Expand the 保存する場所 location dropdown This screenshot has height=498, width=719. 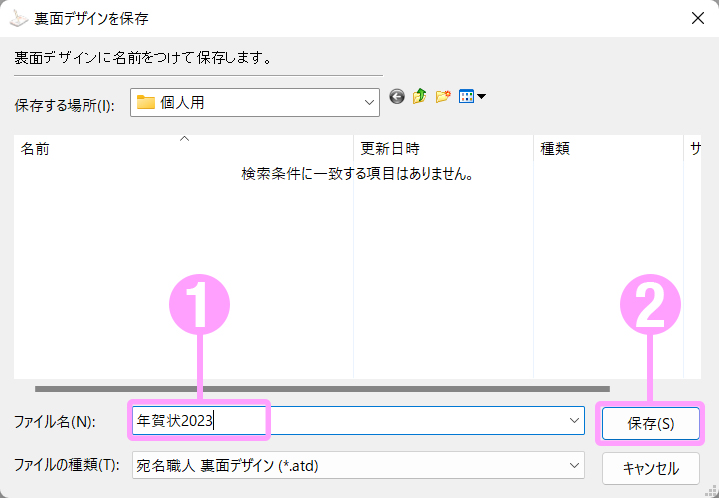(x=369, y=102)
